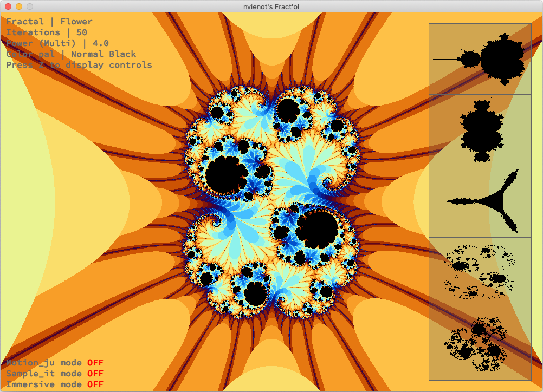Viewport: 543px width, 392px height.
Task: Select the Mandelbrot fractal thumbnail
Action: (x=480, y=59)
